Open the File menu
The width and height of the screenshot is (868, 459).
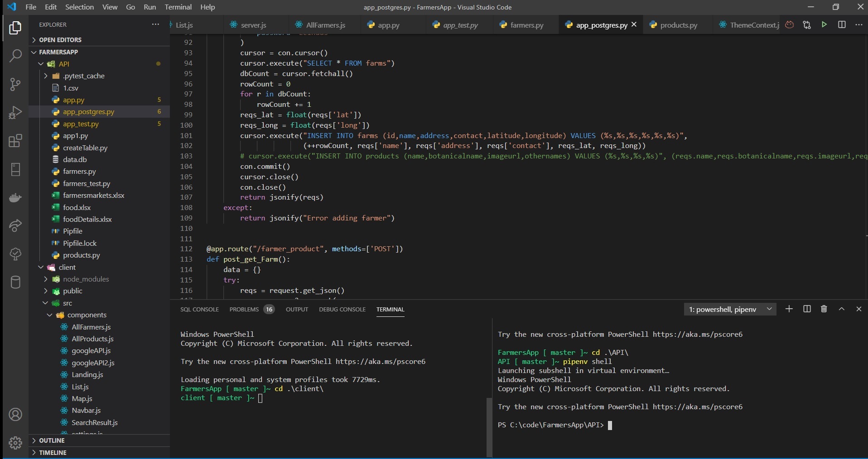(x=31, y=7)
